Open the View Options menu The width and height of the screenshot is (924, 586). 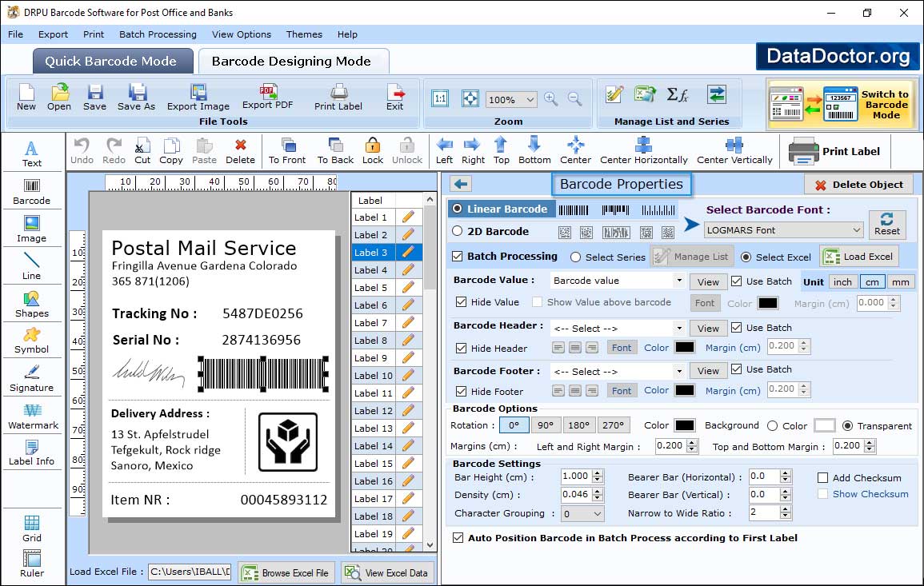(242, 34)
